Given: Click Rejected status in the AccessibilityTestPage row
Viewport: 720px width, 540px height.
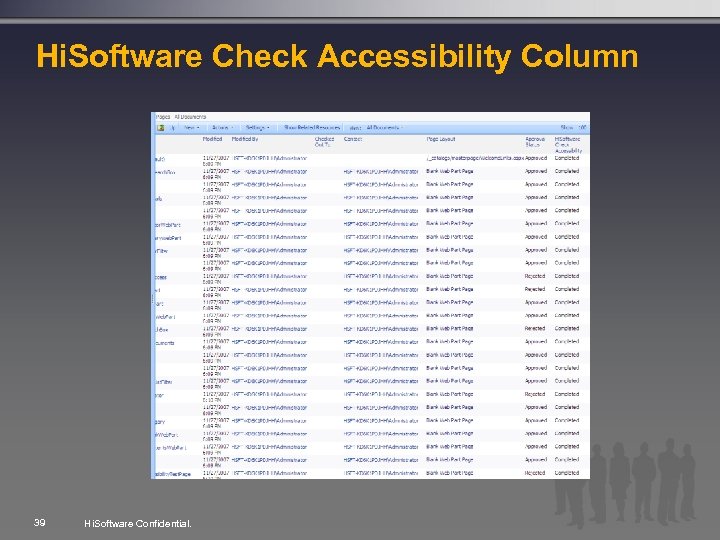Looking at the screenshot, I should tap(534, 473).
